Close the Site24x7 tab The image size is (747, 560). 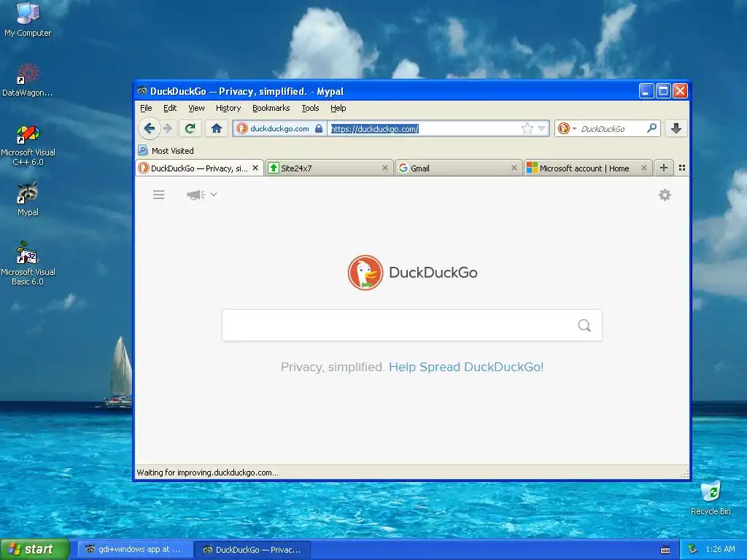385,168
